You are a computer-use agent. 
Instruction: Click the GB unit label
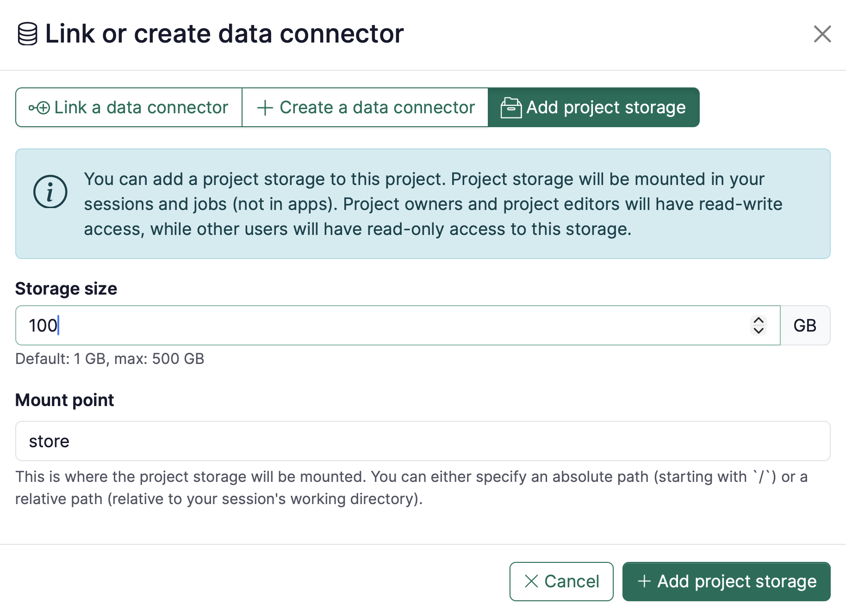pyautogui.click(x=805, y=325)
